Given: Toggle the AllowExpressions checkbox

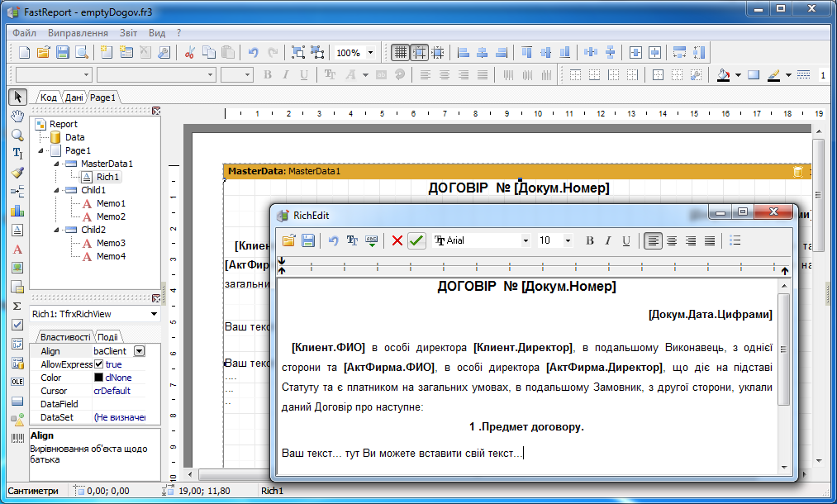Looking at the screenshot, I should tap(98, 364).
